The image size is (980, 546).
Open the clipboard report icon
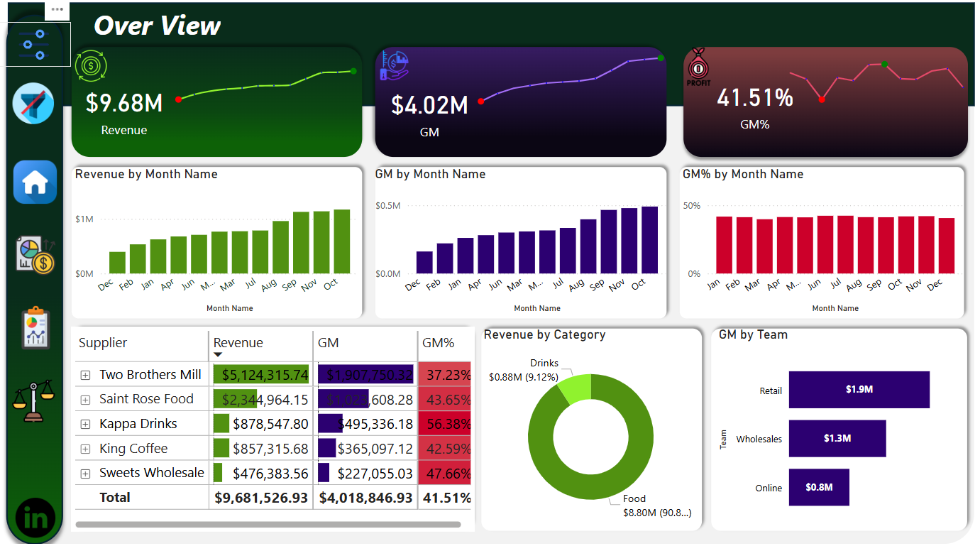[35, 329]
